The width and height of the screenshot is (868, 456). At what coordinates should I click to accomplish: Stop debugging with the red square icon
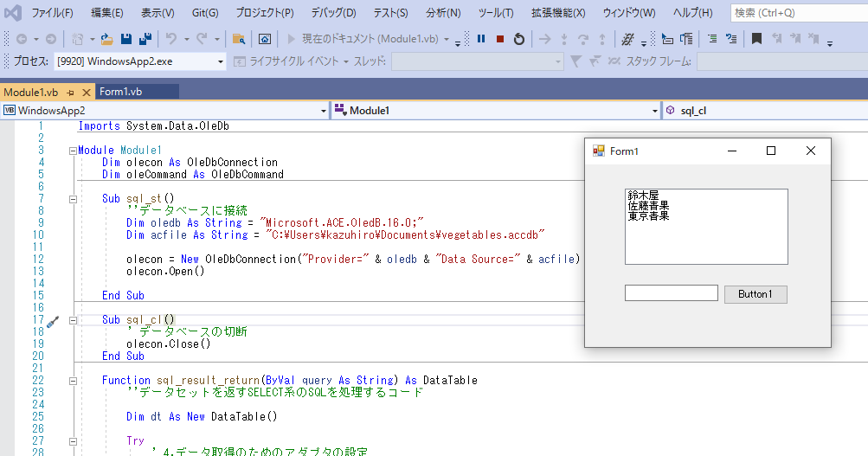click(500, 39)
